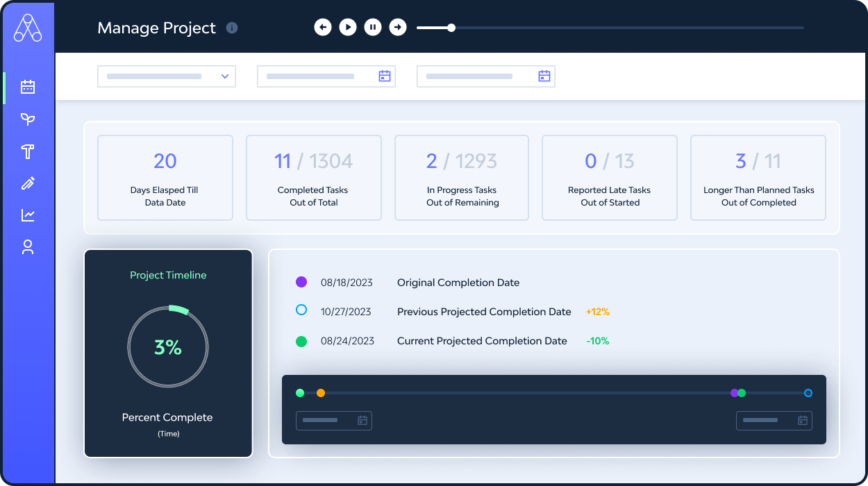Click the info icon beside Manage Project

click(232, 28)
